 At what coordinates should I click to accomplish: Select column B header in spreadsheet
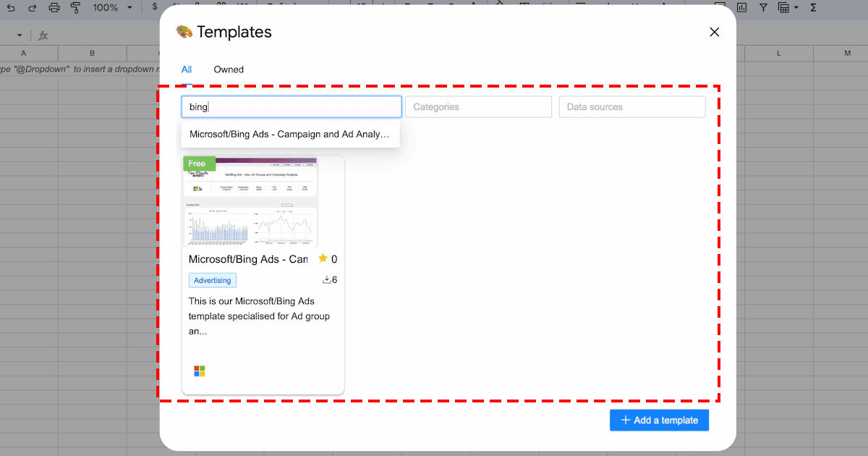[93, 54]
